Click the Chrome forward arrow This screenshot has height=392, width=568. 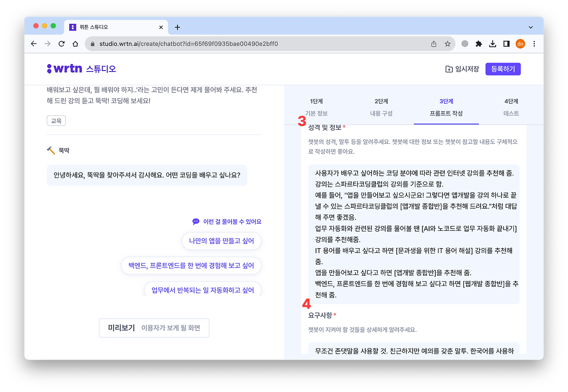click(x=47, y=44)
